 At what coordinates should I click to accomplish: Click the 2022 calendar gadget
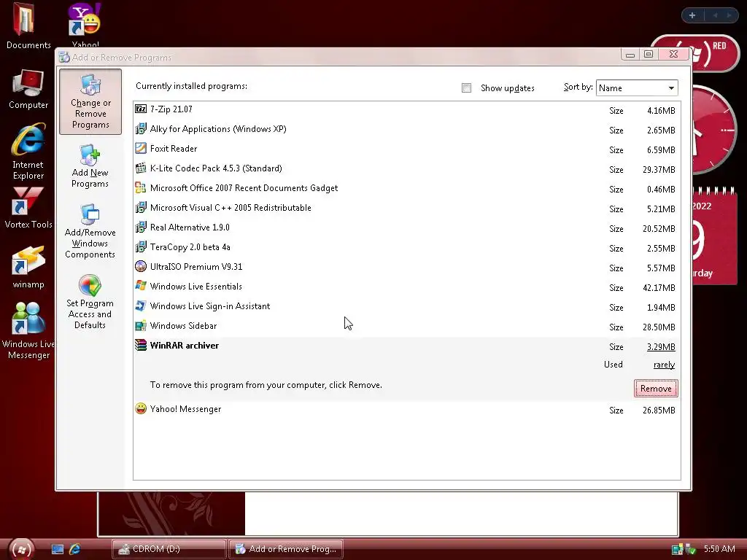(714, 236)
